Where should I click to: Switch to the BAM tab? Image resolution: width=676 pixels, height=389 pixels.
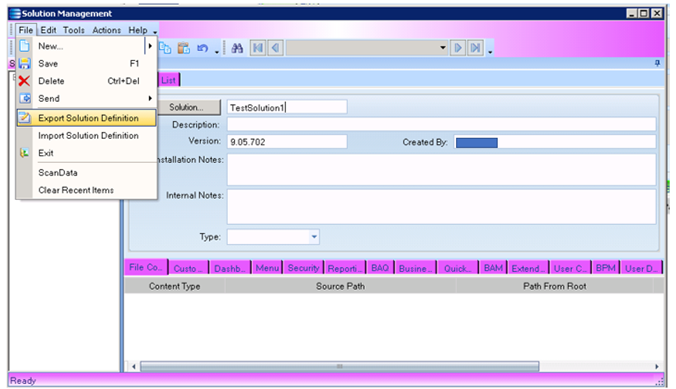pos(493,268)
